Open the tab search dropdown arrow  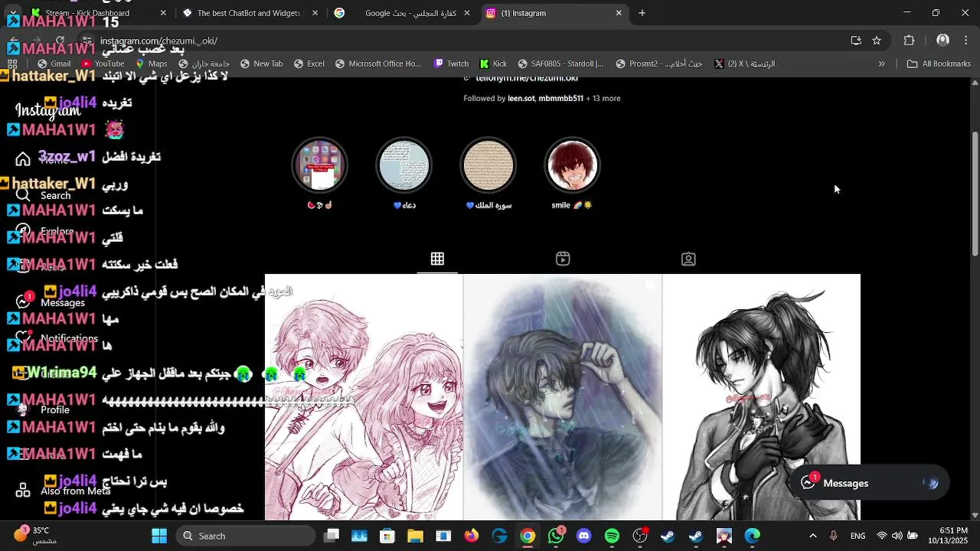pos(12,13)
